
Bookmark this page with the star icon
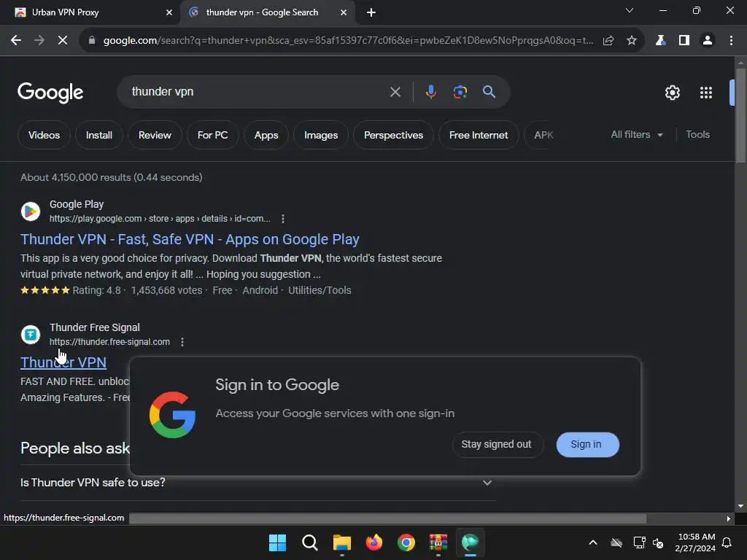tap(632, 41)
